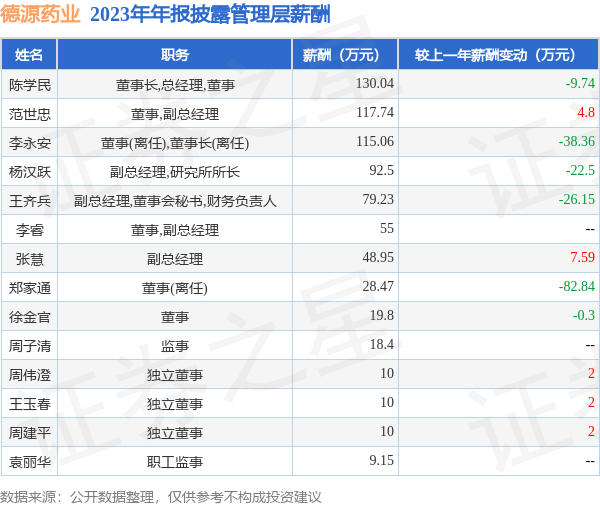Click the name 杨汉跃

(x=30, y=172)
